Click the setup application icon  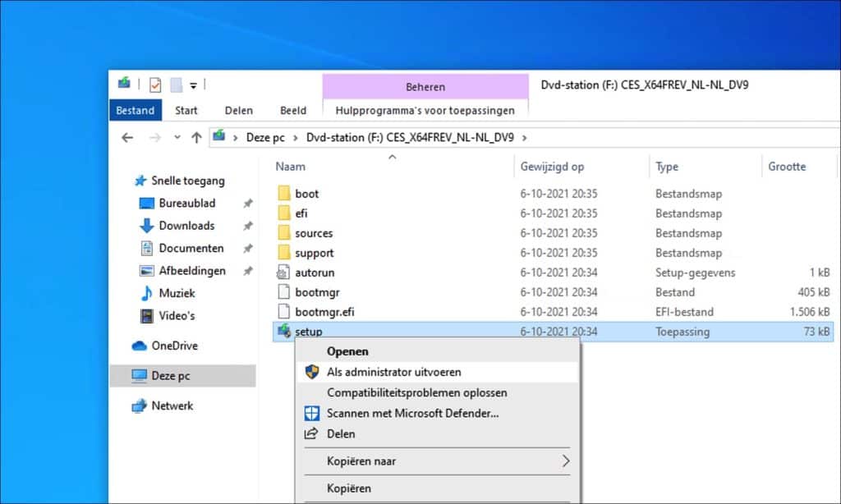tap(283, 331)
